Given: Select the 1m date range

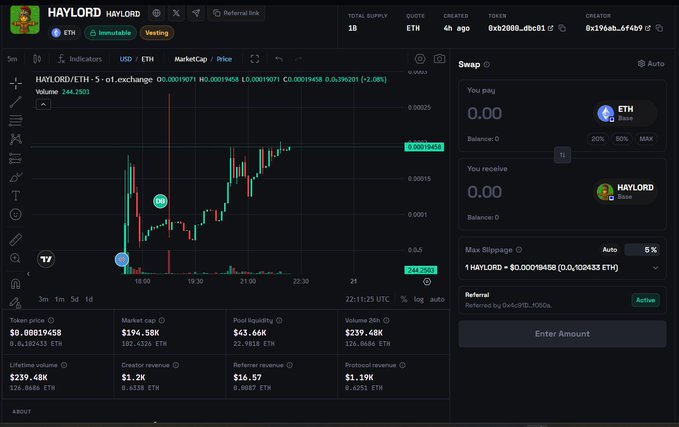Looking at the screenshot, I should pyautogui.click(x=59, y=299).
